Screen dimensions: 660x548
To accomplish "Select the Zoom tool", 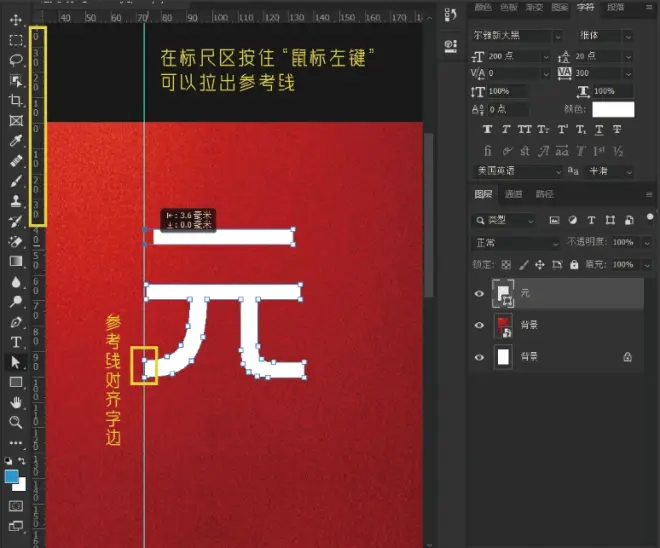I will point(16,422).
